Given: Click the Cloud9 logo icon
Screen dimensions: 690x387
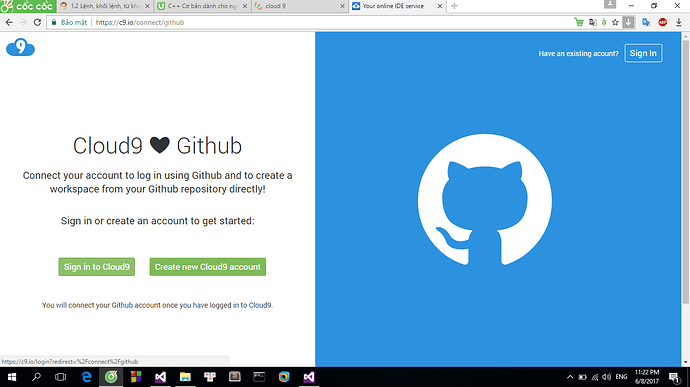Looking at the screenshot, I should pos(20,47).
